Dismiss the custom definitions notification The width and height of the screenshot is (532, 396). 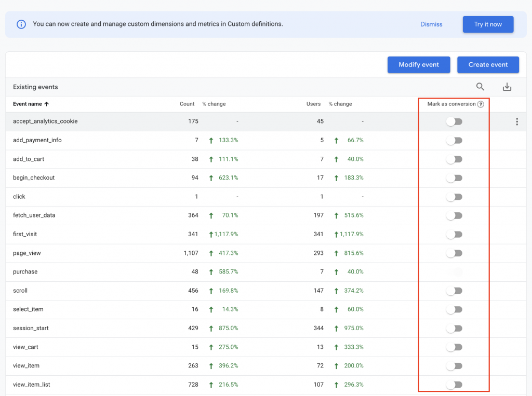[431, 24]
